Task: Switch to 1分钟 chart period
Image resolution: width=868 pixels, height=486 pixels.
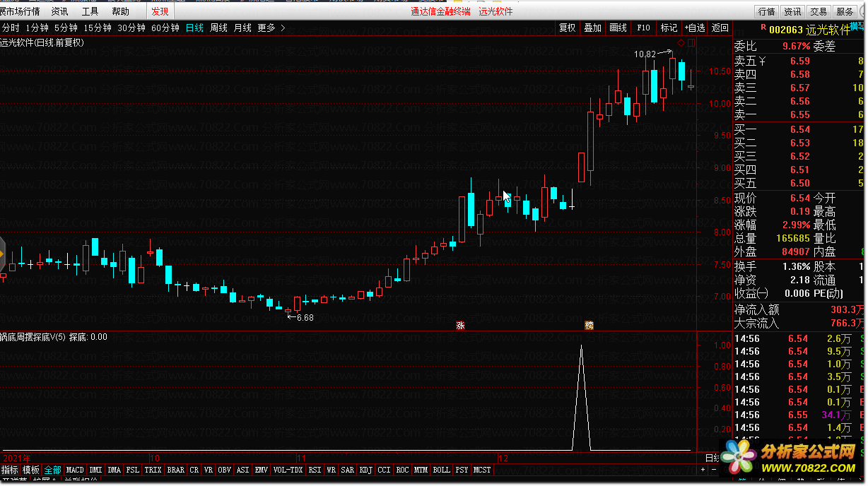Action: [37, 28]
